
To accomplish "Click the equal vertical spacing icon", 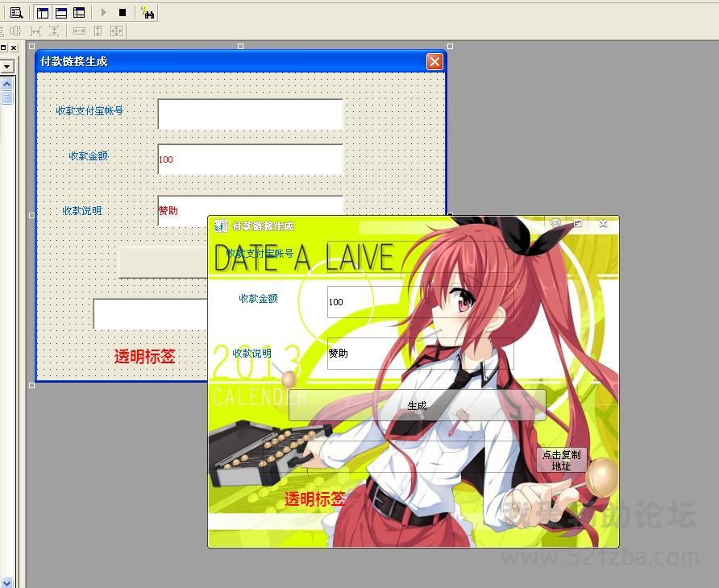I will (x=54, y=31).
